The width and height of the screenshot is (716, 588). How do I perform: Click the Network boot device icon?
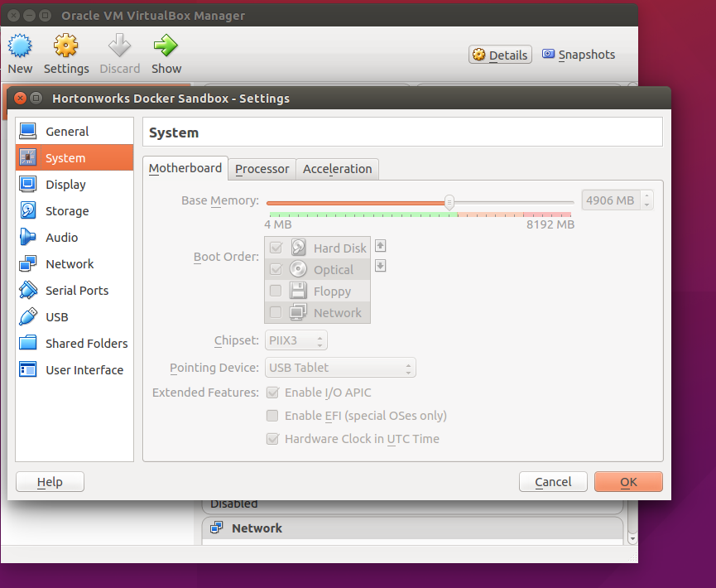(298, 311)
